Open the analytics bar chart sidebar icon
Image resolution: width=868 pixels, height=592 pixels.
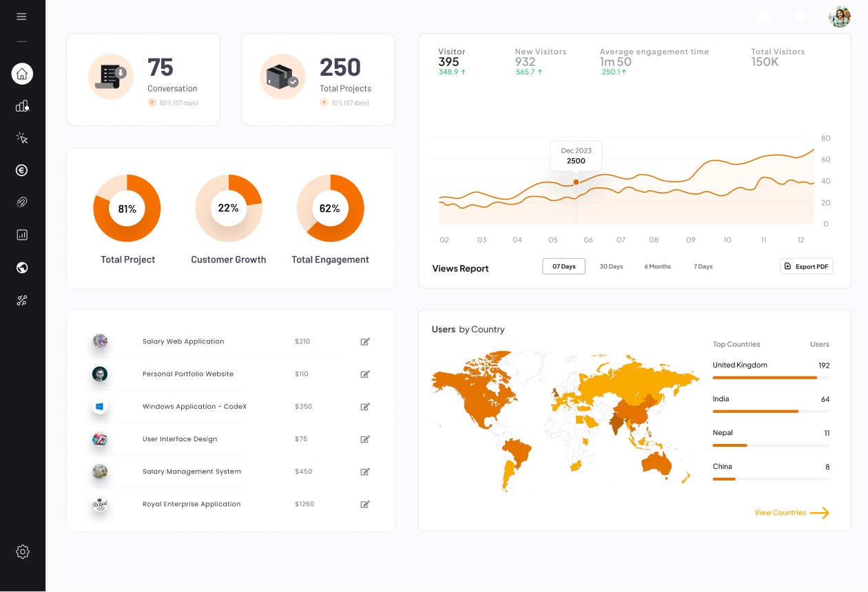coord(22,105)
